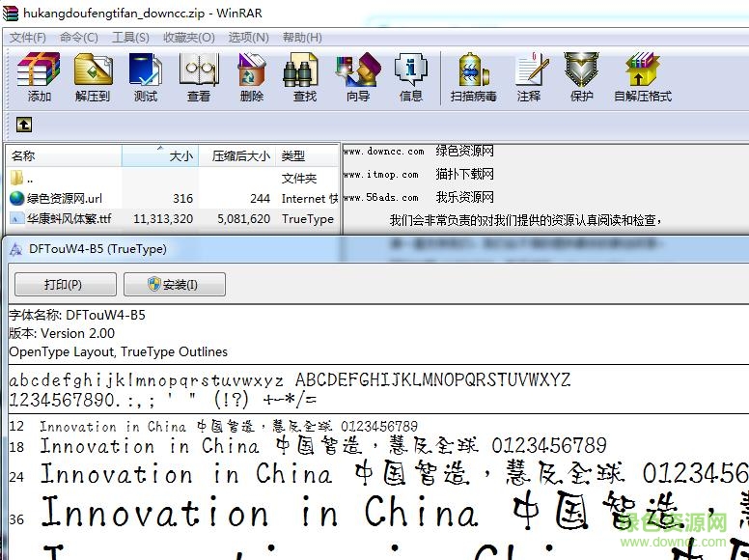Select the file 绿色资源网.url
The width and height of the screenshot is (749, 560).
pyautogui.click(x=65, y=198)
